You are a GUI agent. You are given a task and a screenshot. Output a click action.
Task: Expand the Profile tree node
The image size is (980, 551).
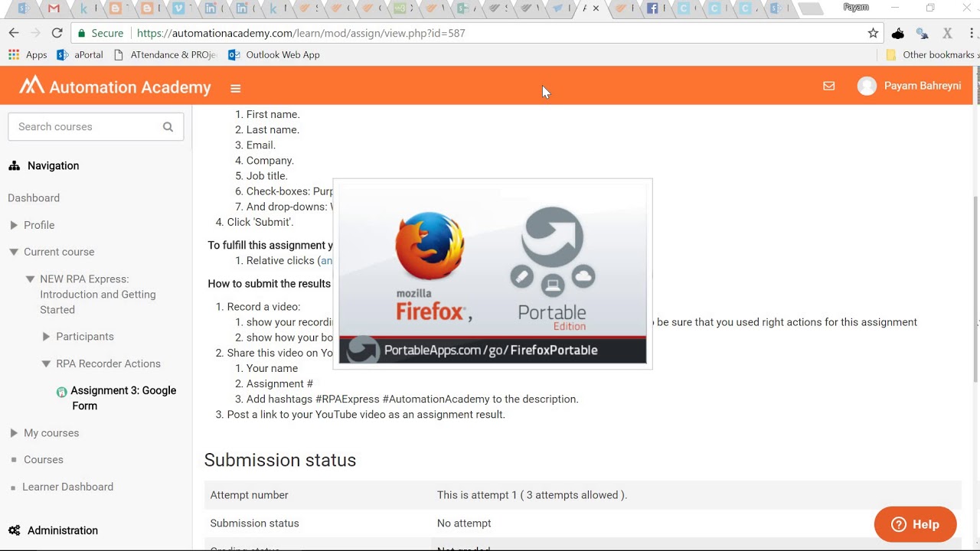pos(14,225)
